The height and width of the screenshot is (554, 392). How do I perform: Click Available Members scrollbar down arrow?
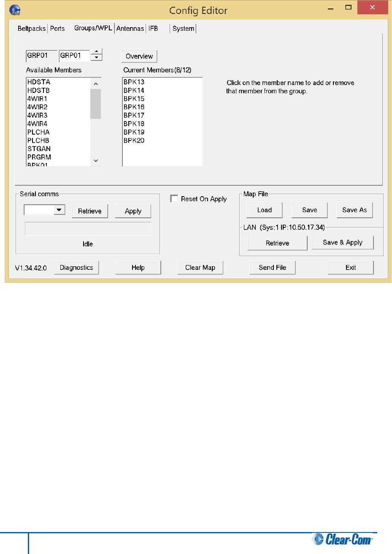point(96,160)
